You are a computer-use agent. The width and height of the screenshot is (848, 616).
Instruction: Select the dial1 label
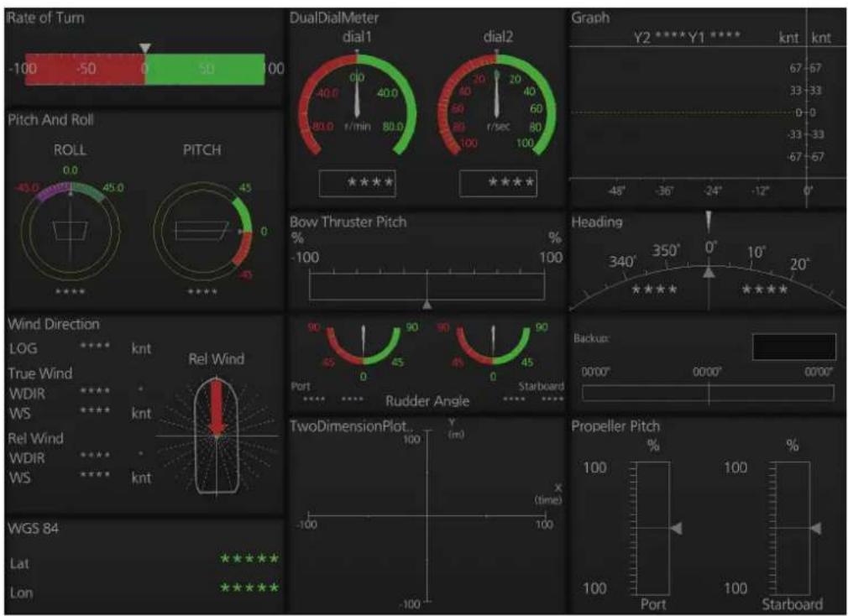(357, 37)
